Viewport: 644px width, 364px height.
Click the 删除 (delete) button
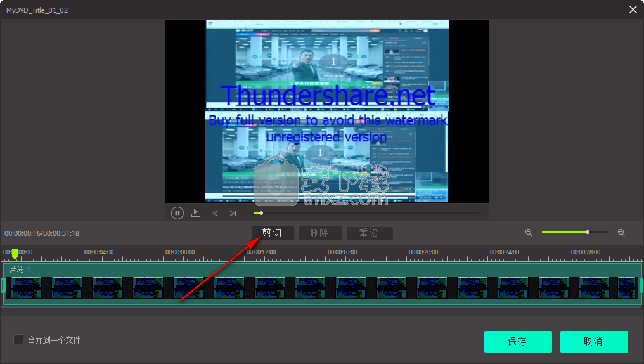click(320, 233)
